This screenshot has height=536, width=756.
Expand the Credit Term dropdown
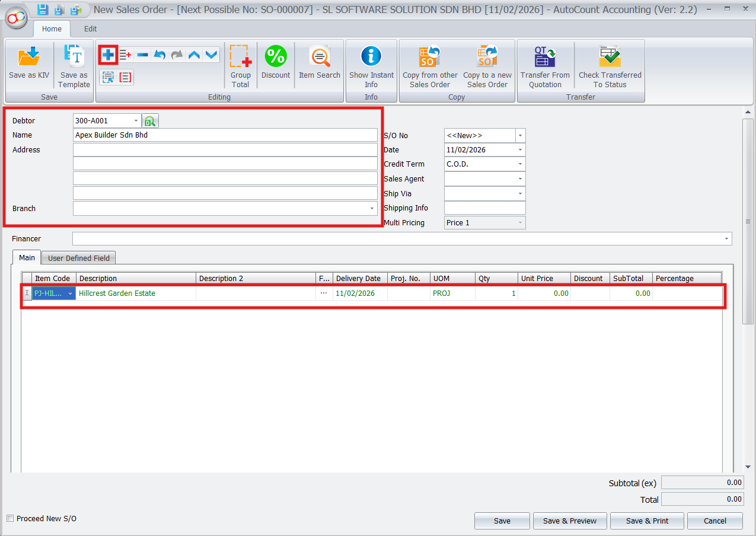520,164
